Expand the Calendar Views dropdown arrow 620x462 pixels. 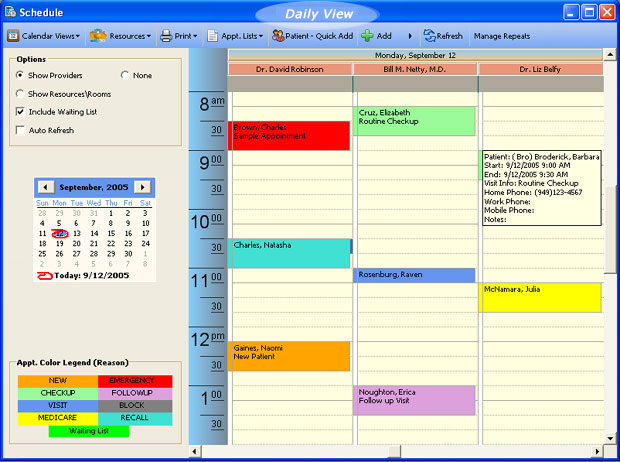[78, 36]
